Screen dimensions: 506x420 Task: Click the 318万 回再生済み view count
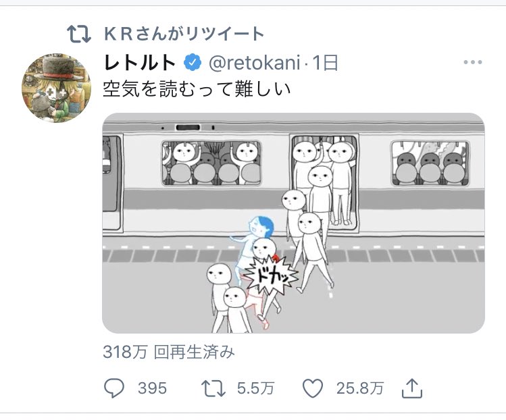(169, 352)
